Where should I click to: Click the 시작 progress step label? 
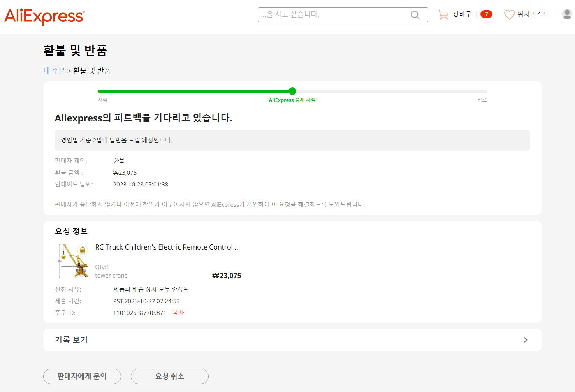point(102,100)
